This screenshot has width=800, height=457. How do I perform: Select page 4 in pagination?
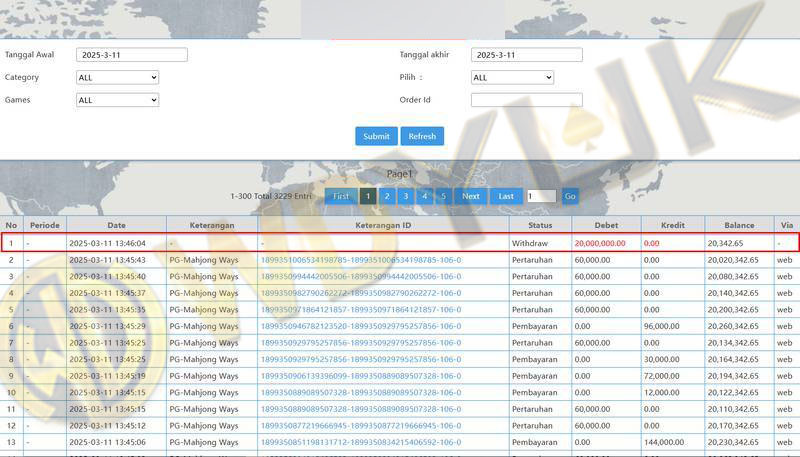tap(425, 196)
